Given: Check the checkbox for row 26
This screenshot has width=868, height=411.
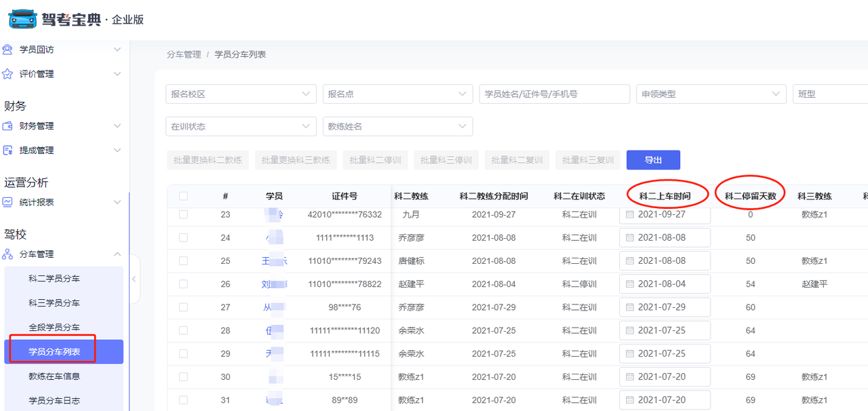Looking at the screenshot, I should 183,284.
